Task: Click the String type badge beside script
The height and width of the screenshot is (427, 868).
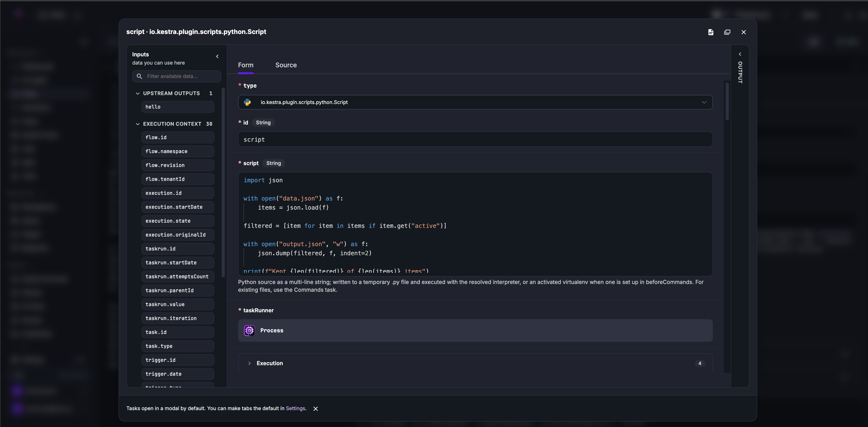Action: click(x=274, y=163)
